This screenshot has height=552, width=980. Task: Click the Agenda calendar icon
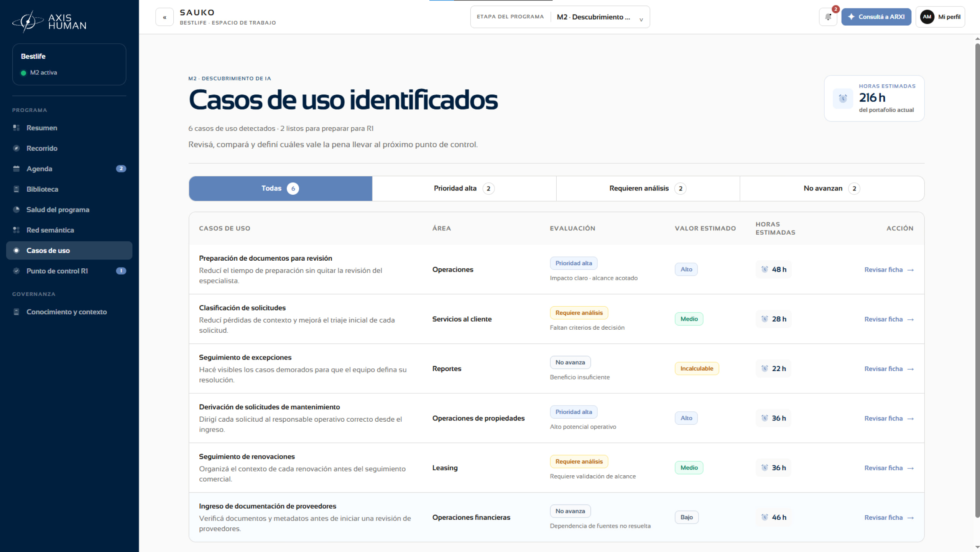tap(16, 169)
